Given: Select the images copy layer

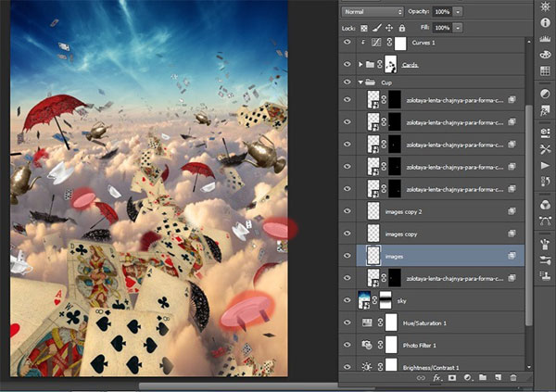Looking at the screenshot, I should pyautogui.click(x=440, y=234).
